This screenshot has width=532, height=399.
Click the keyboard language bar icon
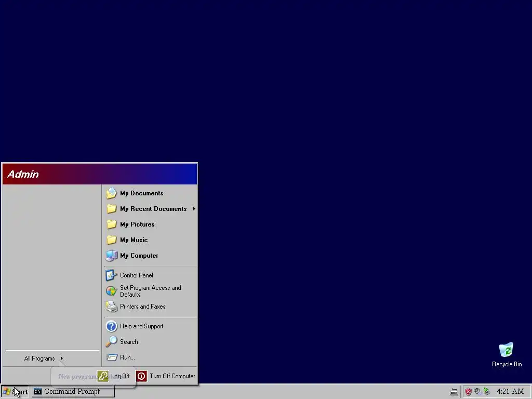click(454, 392)
